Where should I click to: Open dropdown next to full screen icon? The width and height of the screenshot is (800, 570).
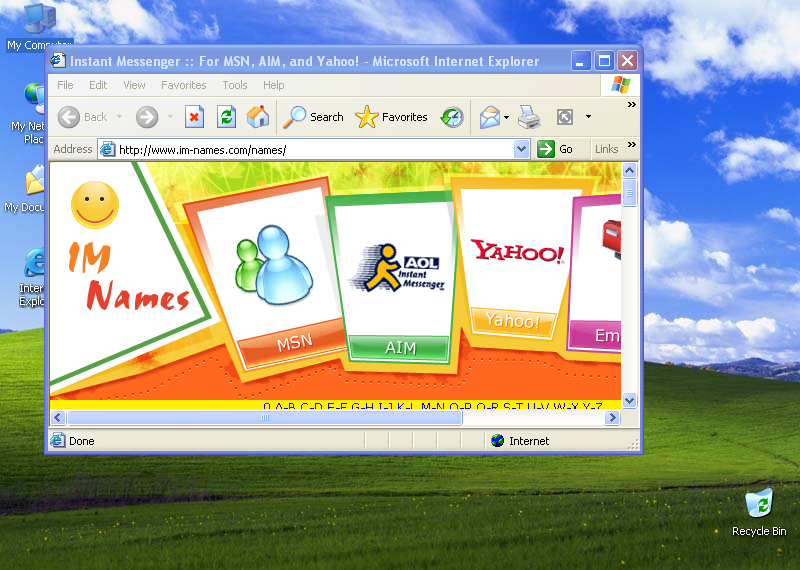pyautogui.click(x=588, y=117)
